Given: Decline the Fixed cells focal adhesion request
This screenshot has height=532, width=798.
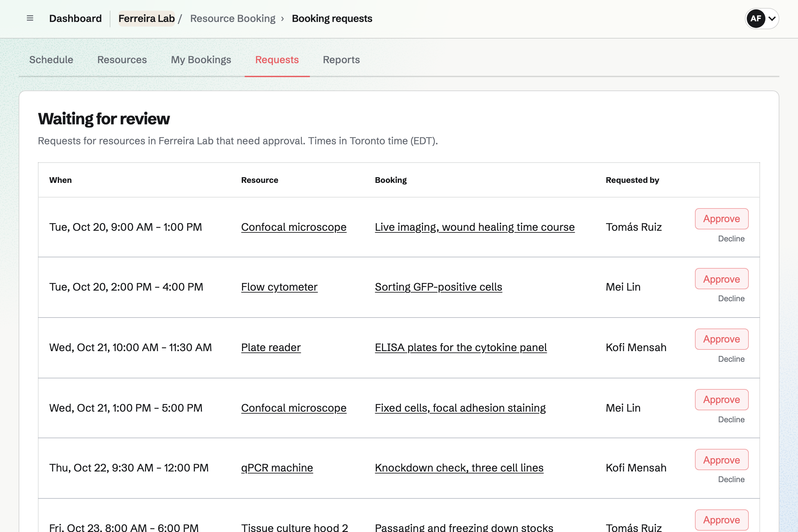Looking at the screenshot, I should (x=731, y=419).
